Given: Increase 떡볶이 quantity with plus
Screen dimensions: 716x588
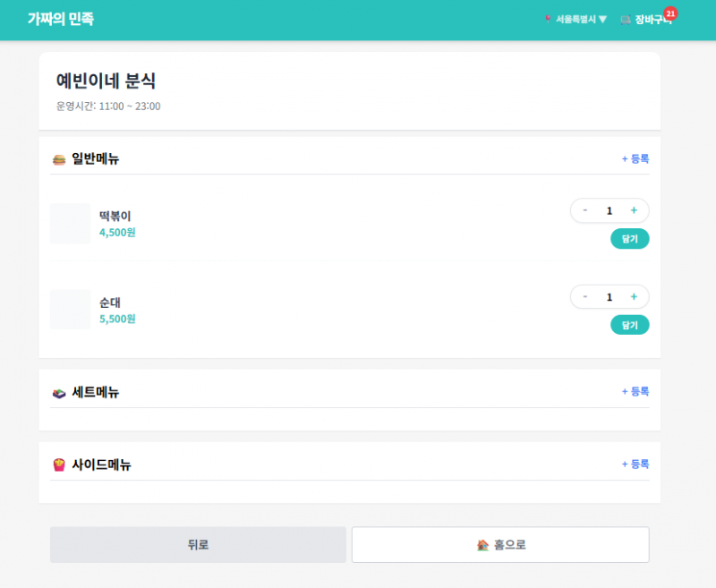Looking at the screenshot, I should (634, 210).
